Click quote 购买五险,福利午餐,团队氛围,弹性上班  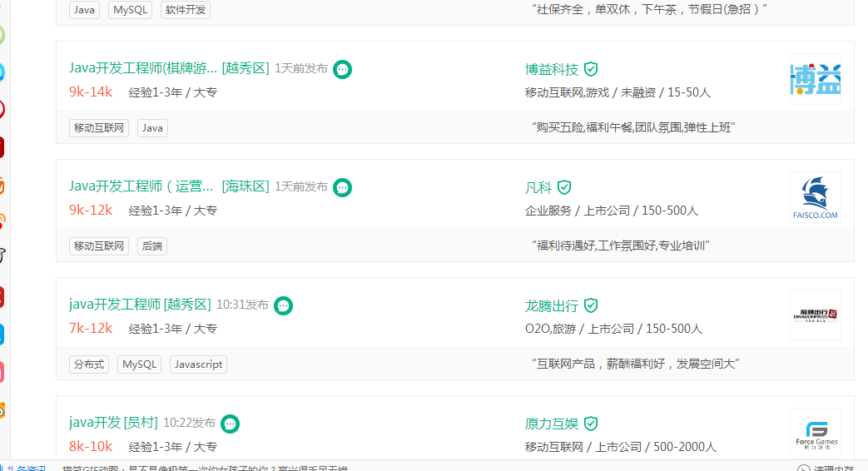click(x=633, y=128)
